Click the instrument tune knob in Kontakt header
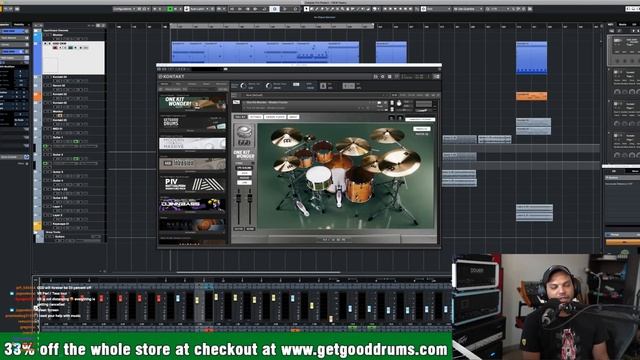 [x=399, y=104]
